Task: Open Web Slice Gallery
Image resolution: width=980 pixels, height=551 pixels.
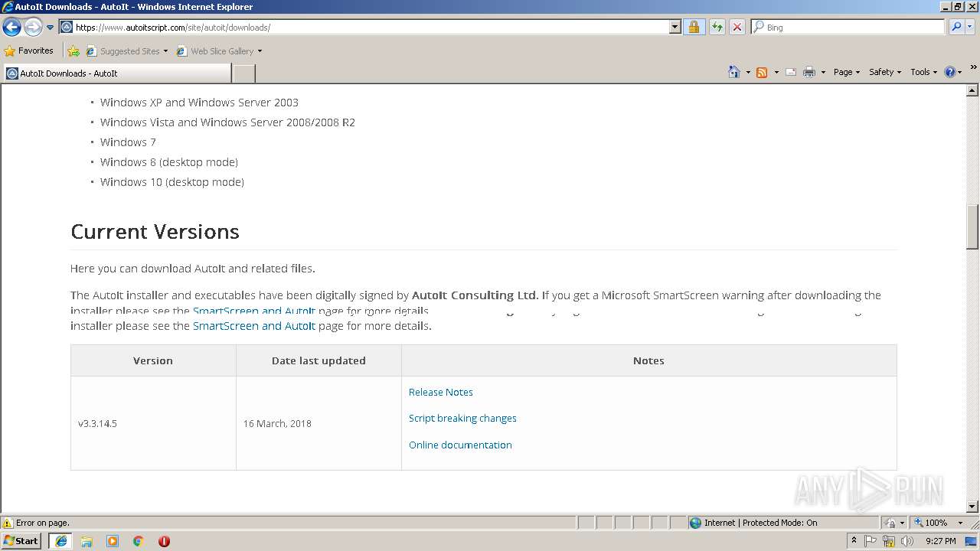Action: [219, 51]
